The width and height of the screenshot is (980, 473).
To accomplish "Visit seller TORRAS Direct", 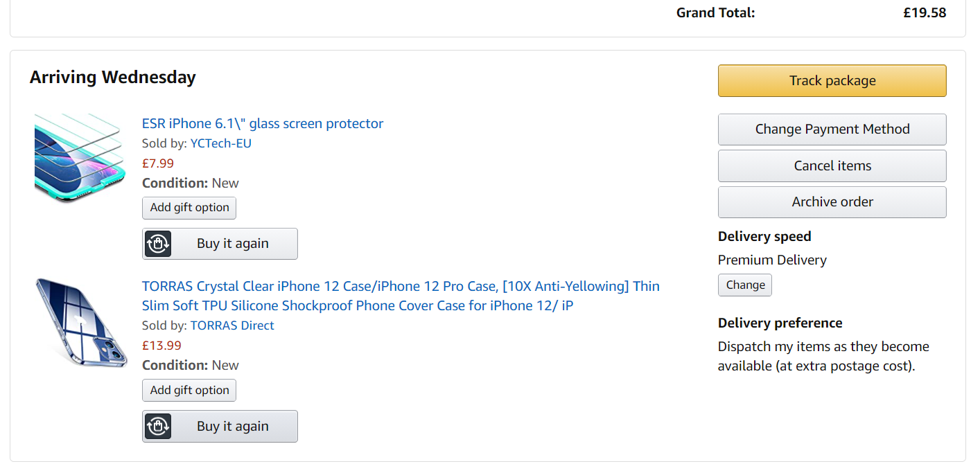I will [x=232, y=325].
